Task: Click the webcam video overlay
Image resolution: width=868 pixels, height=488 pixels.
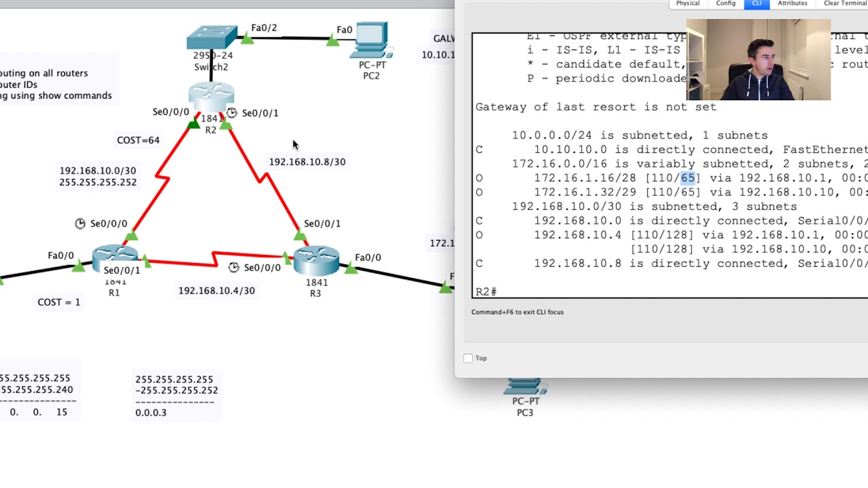Action: point(758,60)
